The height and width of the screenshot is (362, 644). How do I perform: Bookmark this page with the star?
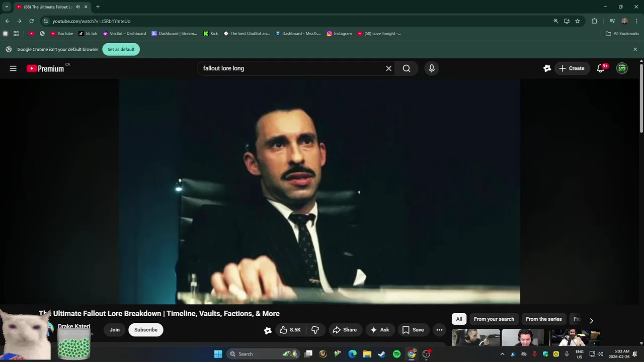(x=578, y=21)
